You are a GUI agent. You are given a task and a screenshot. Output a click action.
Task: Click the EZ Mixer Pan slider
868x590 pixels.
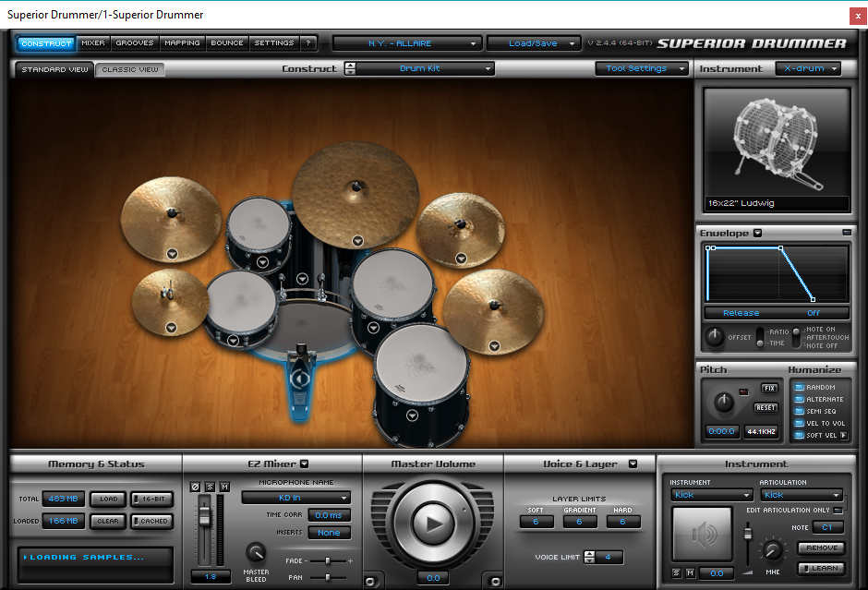click(328, 577)
